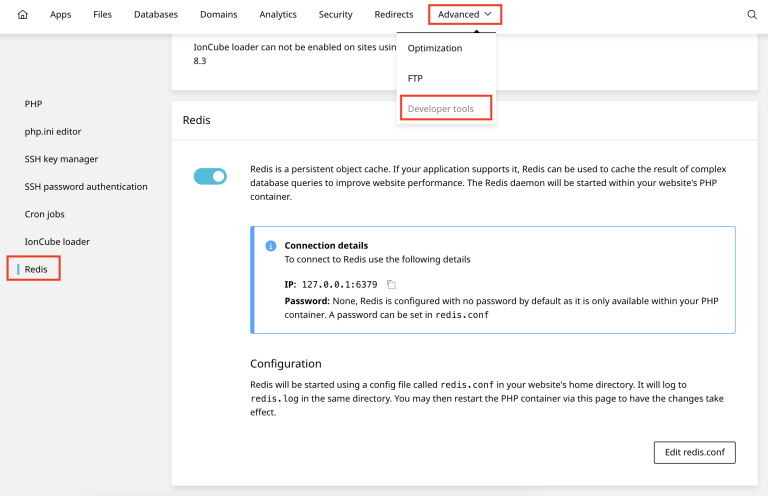
Task: Click the IP value 127.0.0.1:6379
Action: [x=339, y=284]
